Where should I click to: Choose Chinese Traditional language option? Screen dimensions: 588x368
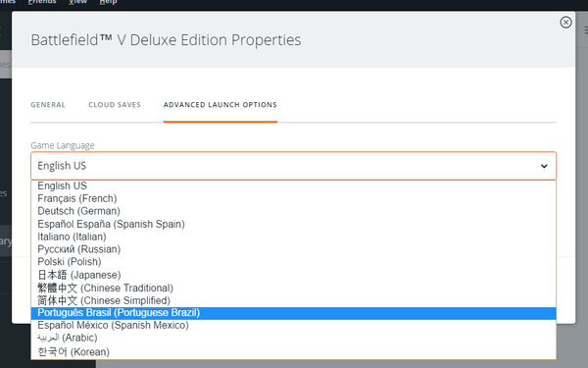[x=294, y=288]
